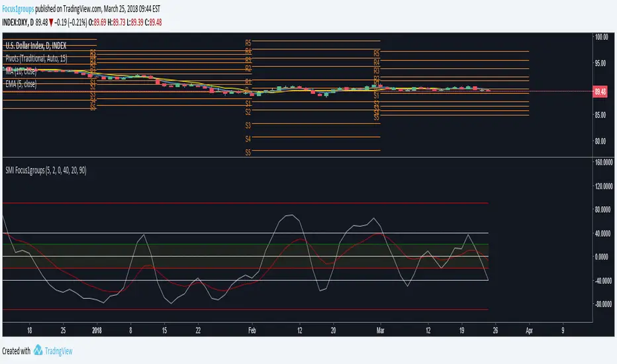
Task: Click the 100.00 price axis label
Action: point(602,36)
